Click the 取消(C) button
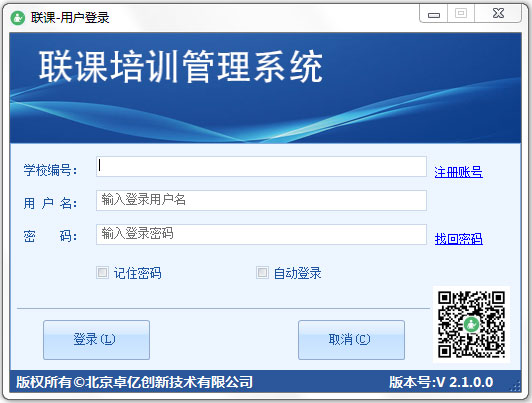This screenshot has height=403, width=532. tap(351, 340)
